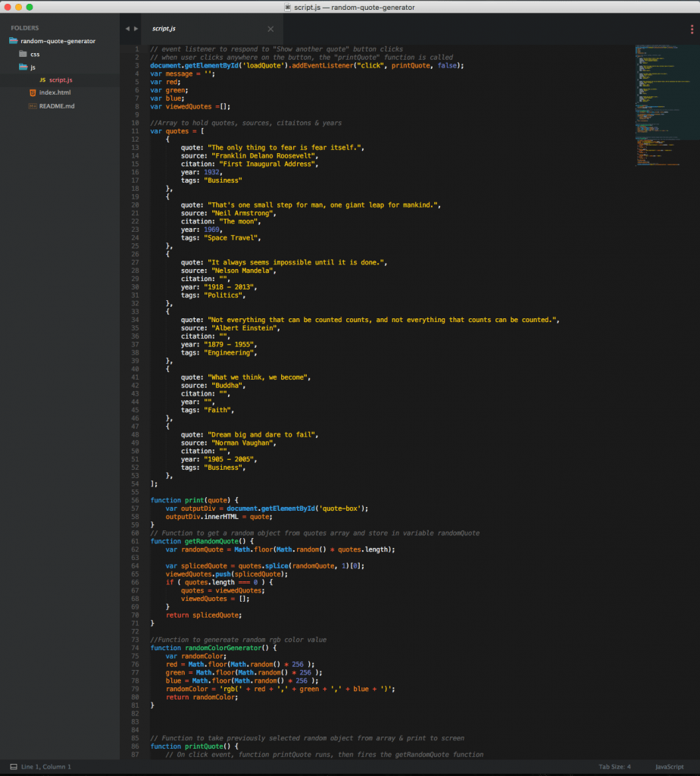Open the three-dot tab options menu
700x776 pixels.
click(x=692, y=29)
